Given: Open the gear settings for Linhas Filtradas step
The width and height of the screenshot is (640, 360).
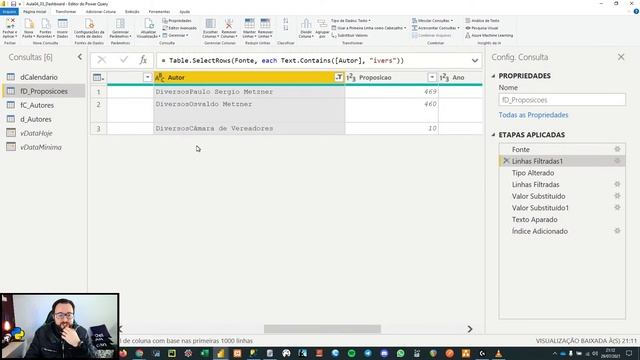Looking at the screenshot, I should coord(617,184).
